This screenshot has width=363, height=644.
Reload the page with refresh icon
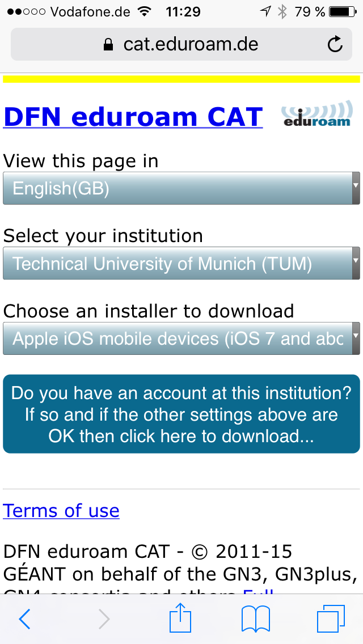[x=335, y=44]
